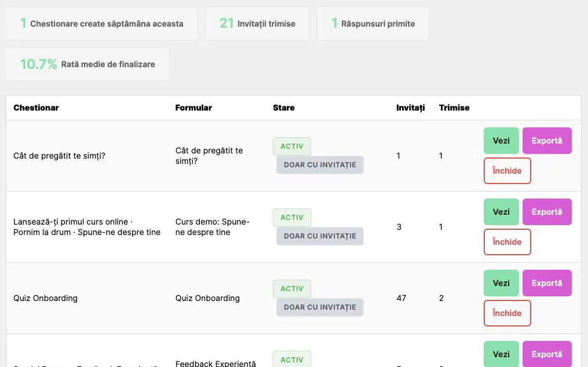The image size is (588, 367).
Task: Click the Trimise column header
Action: [x=454, y=108]
